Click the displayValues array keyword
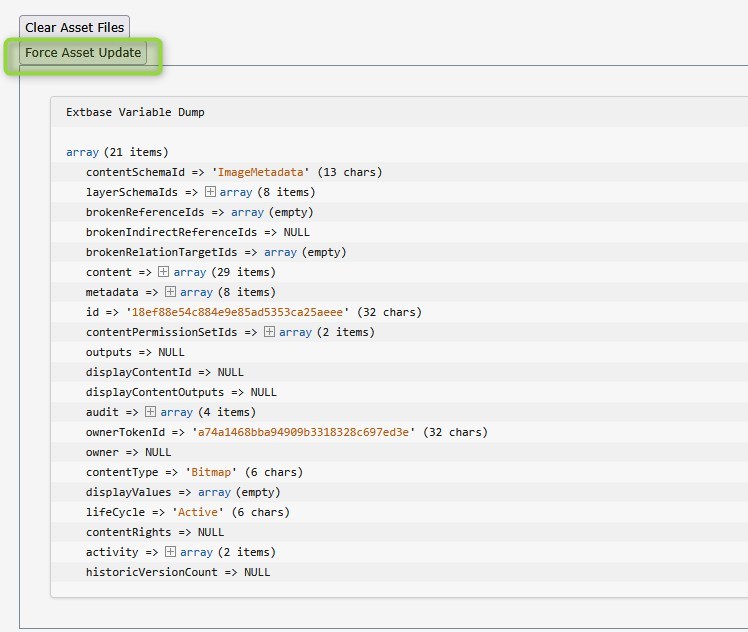Viewport: 748px width, 632px height. point(214,492)
